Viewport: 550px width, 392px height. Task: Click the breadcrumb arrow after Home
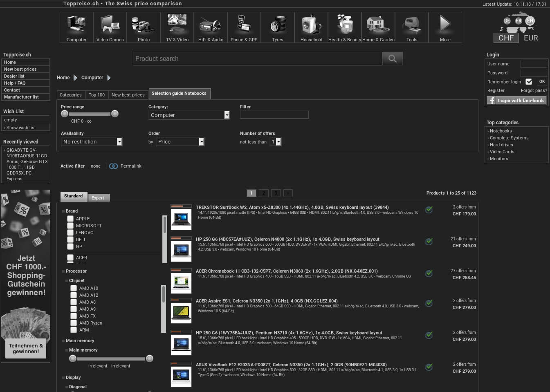[75, 78]
